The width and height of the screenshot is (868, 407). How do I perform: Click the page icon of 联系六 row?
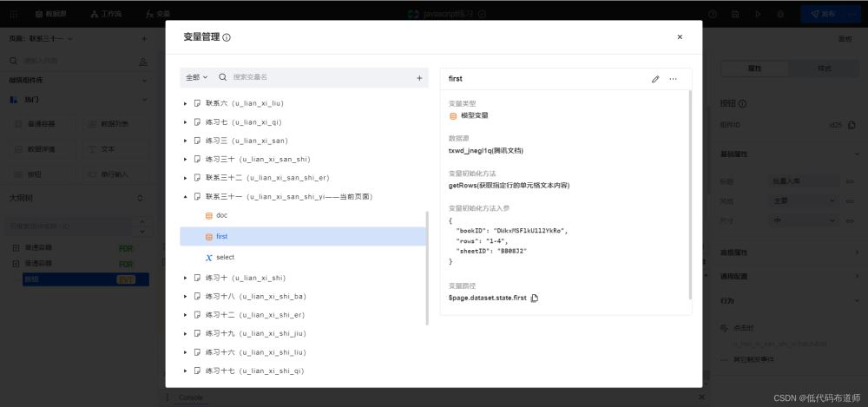point(197,103)
